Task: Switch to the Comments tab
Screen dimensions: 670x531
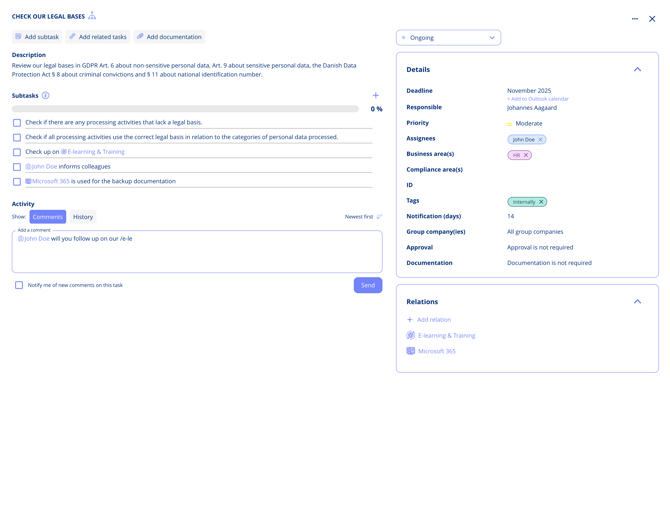Action: click(x=48, y=217)
